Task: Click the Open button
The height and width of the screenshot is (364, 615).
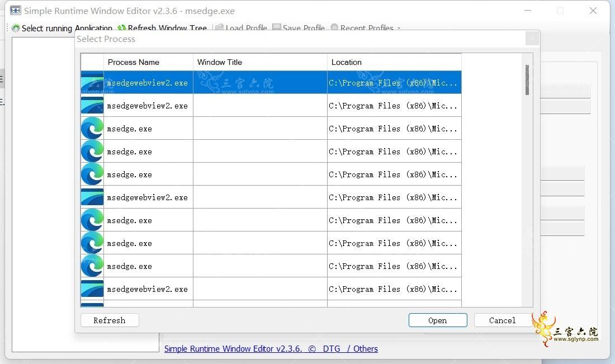Action: (438, 320)
